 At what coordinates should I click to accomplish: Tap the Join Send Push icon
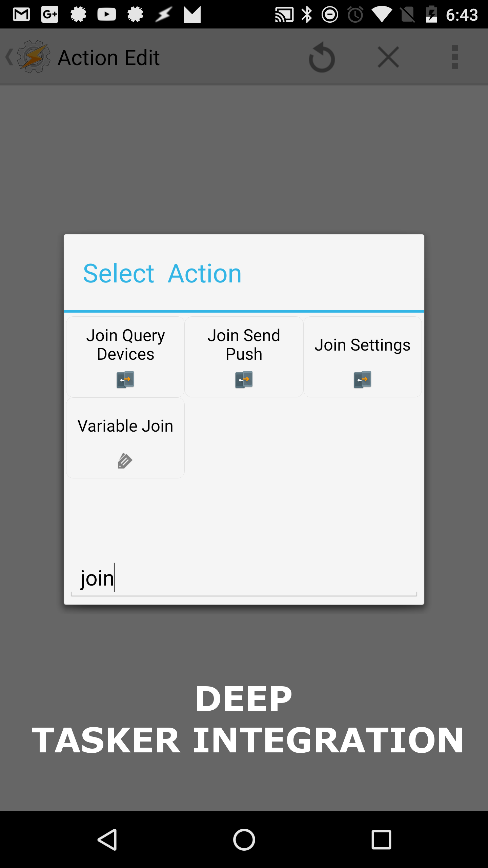point(244,379)
